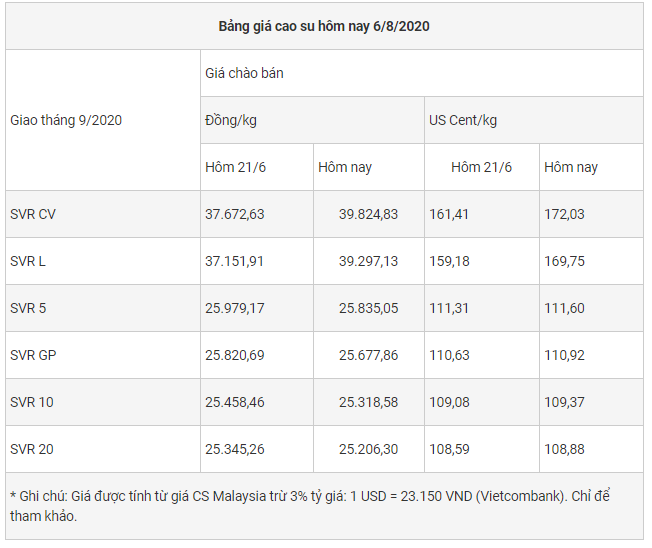The height and width of the screenshot is (548, 652).
Task: Click Hôm 21/6 under Đồng/kg
Action: click(236, 167)
